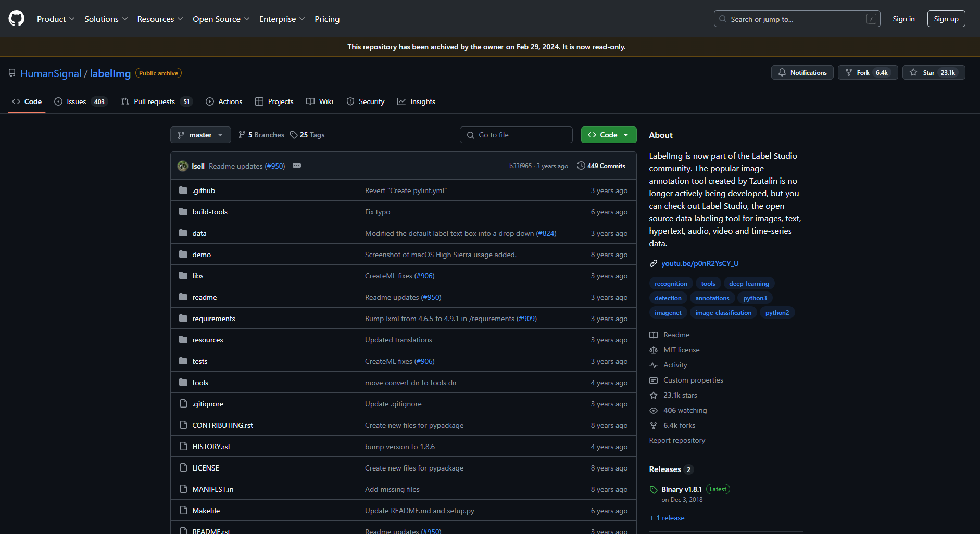
Task: Click the star icon beside 23.1k stars
Action: coord(654,395)
